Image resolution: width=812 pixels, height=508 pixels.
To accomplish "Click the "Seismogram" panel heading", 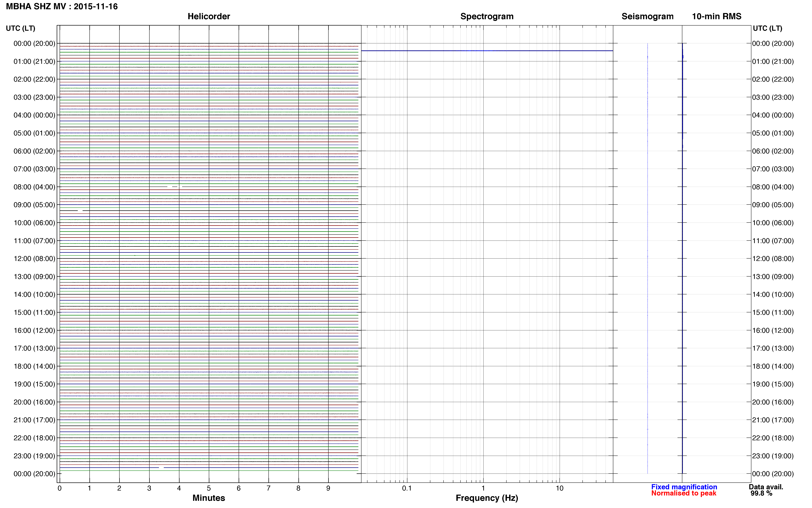I will 648,16.
